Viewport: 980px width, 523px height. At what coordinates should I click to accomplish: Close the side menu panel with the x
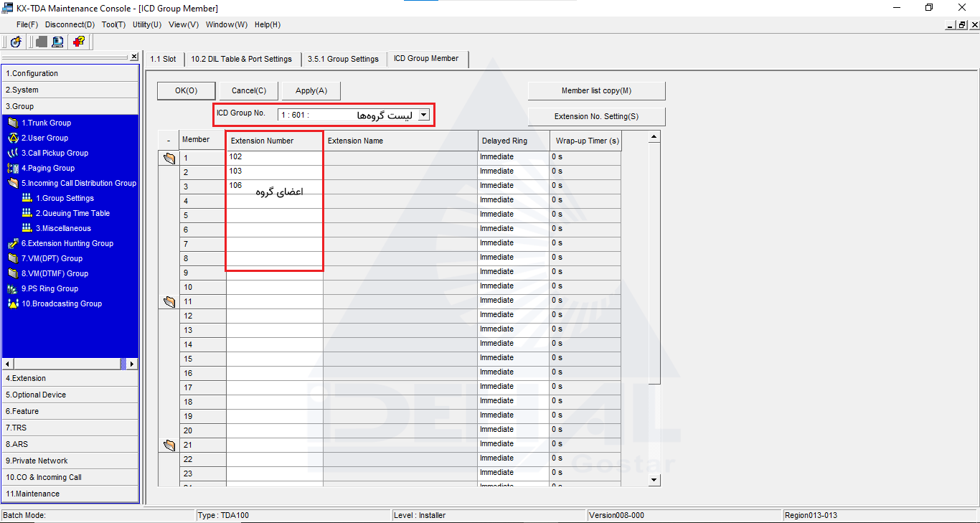click(x=133, y=57)
